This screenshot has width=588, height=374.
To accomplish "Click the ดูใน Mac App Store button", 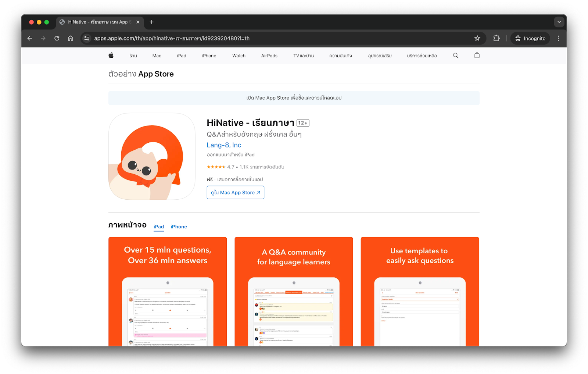I will 236,192.
